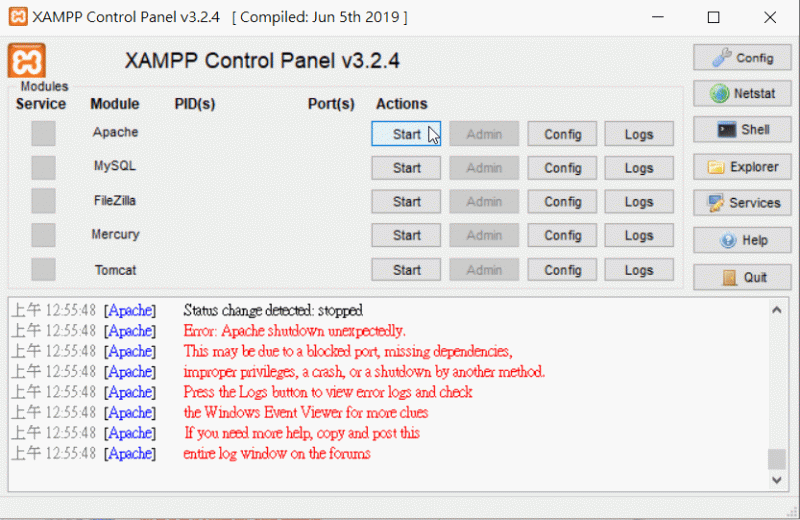
Task: Start the MySQL module
Action: tap(406, 168)
